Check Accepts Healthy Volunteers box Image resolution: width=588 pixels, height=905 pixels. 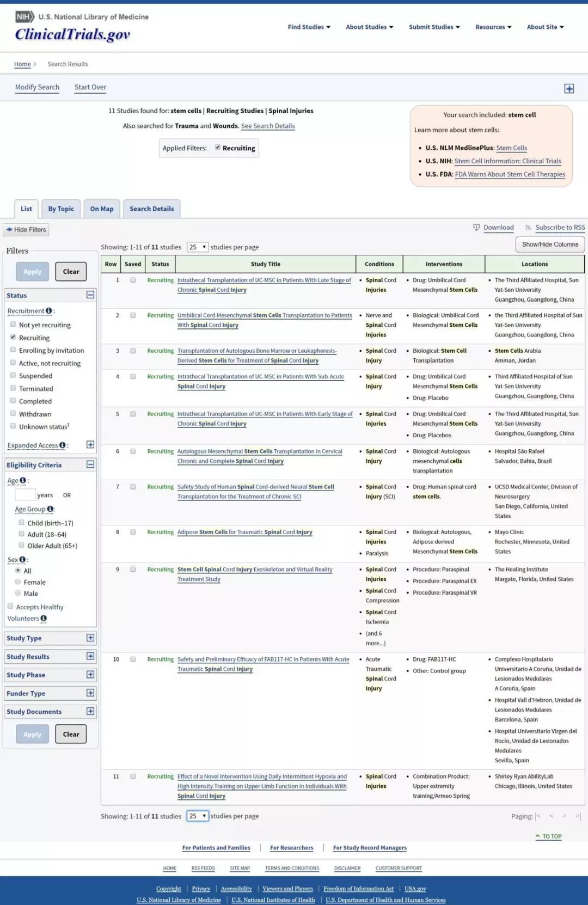click(x=10, y=606)
